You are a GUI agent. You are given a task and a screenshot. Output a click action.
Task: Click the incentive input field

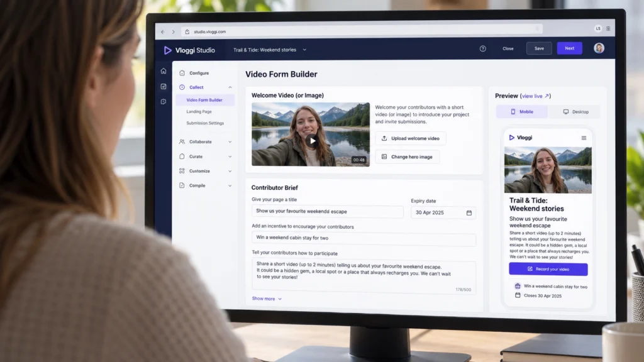(364, 238)
